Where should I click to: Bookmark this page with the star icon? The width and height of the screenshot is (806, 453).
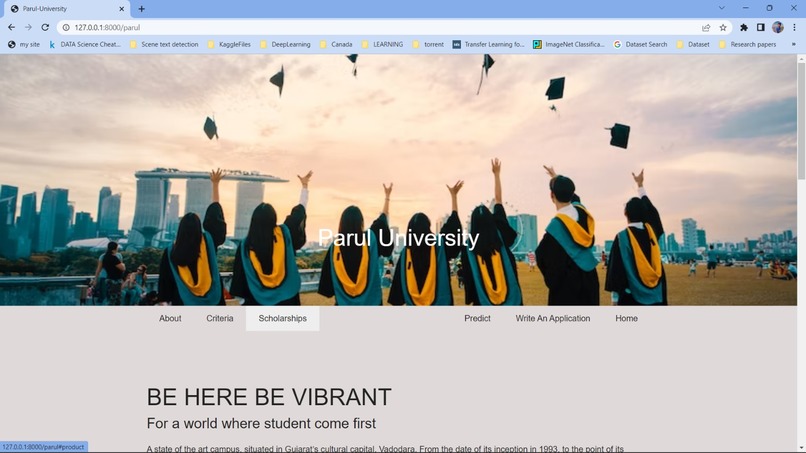click(x=723, y=28)
